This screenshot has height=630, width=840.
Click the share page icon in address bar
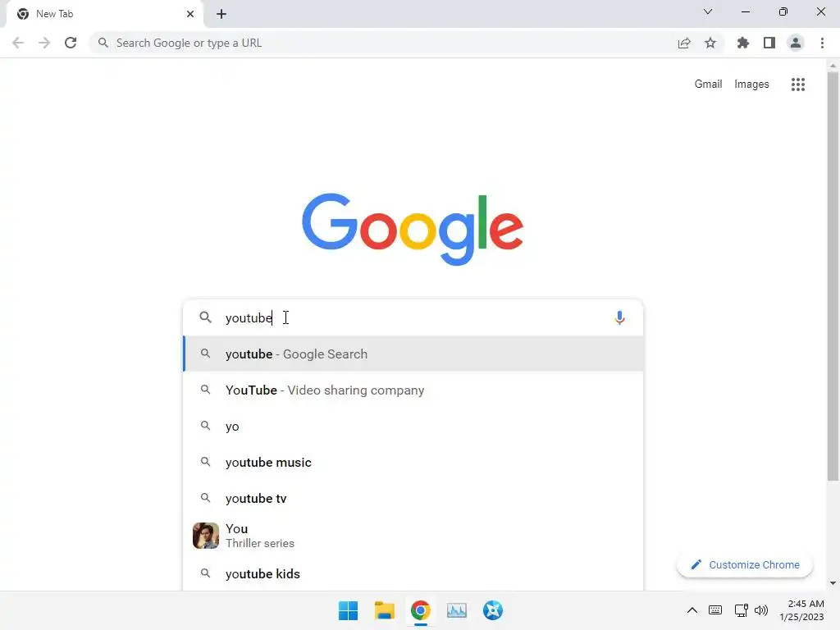click(684, 43)
